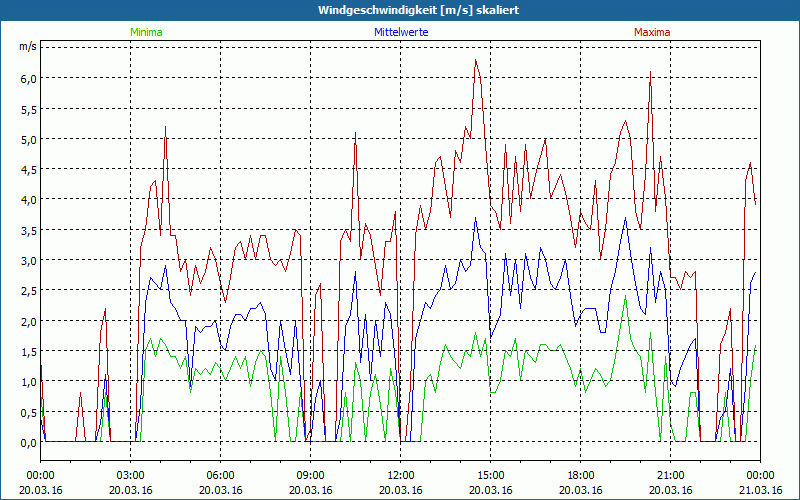This screenshot has height=500, width=800.
Task: Click the '4,5' y-axis value
Action: coord(28,170)
